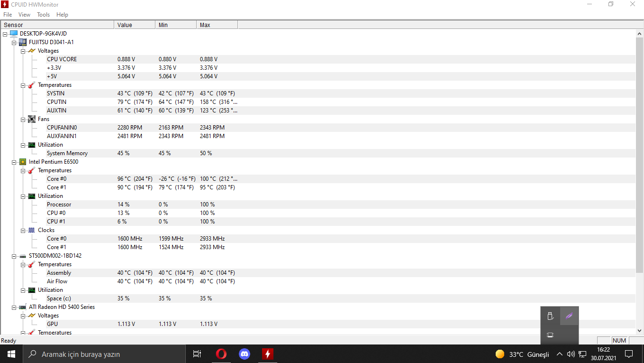The image size is (644, 363).
Task: Click the thermometer icon above the SYSTIN row
Action: click(x=31, y=85)
